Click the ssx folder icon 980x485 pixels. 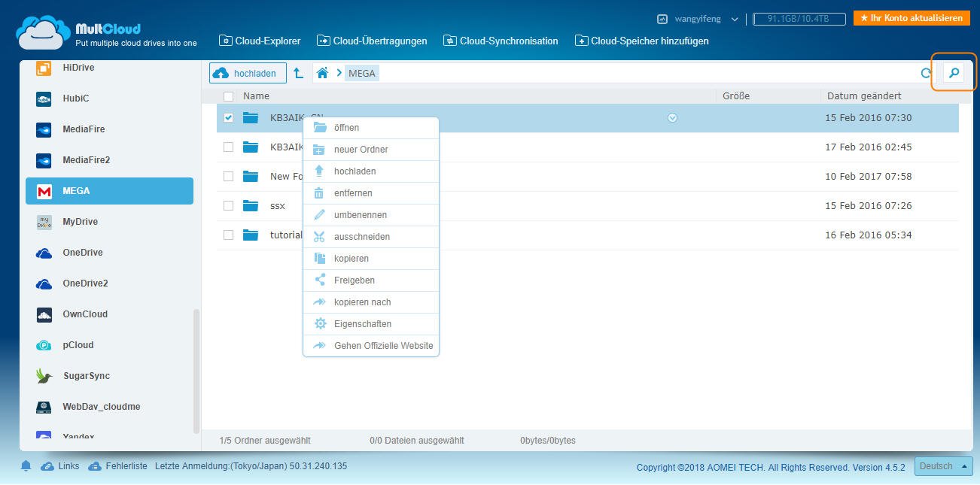(251, 205)
